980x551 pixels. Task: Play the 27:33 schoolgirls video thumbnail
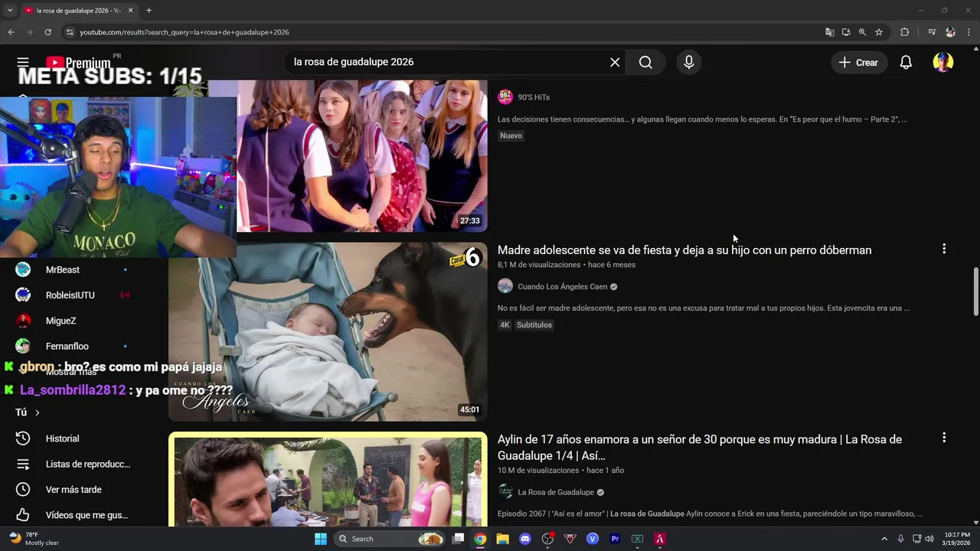pyautogui.click(x=362, y=156)
